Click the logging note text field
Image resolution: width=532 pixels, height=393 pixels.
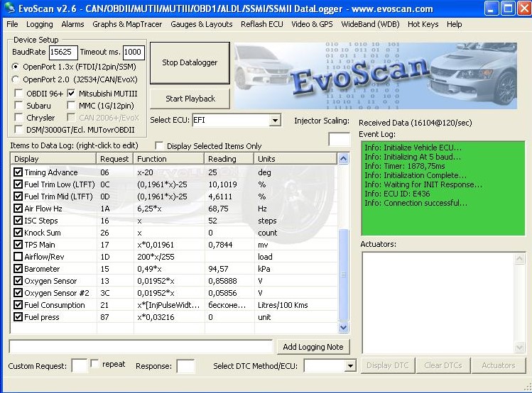pyautogui.click(x=141, y=347)
